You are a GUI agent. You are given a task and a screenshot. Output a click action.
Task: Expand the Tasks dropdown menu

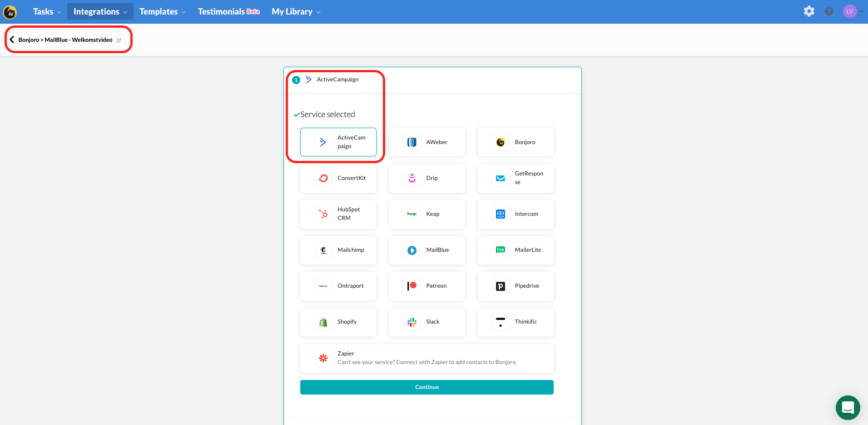47,11
